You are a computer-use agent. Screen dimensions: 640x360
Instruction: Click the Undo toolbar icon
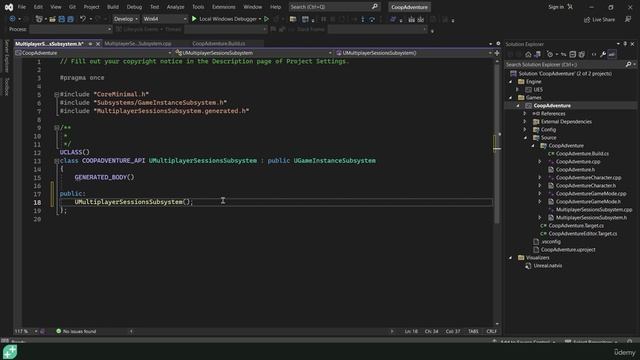point(83,19)
